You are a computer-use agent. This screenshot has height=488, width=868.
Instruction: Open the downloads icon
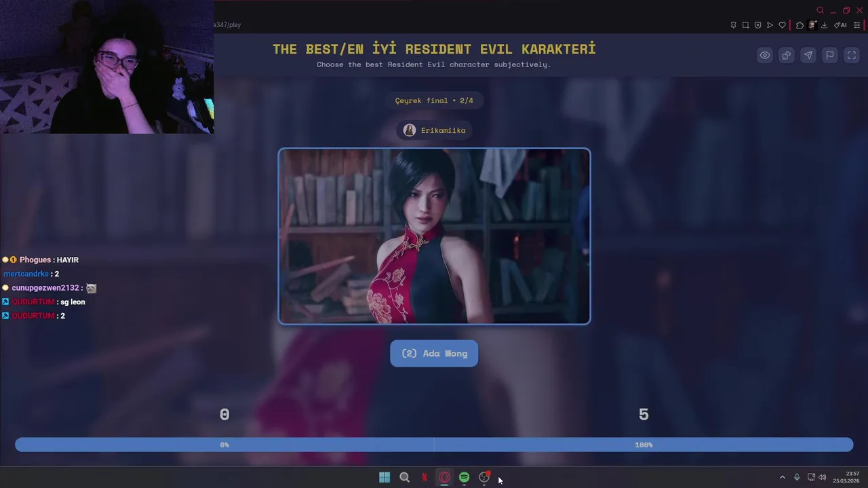(824, 25)
